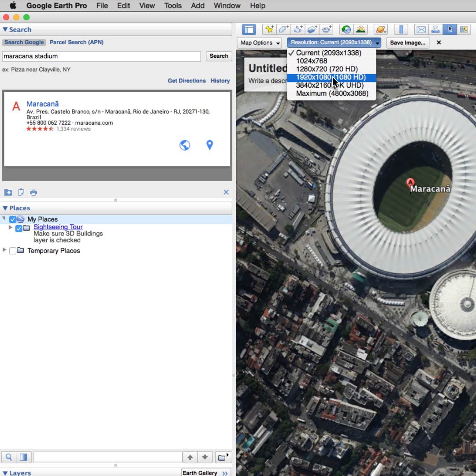Viewport: 476px width, 476px height.
Task: Open Get Directions link
Action: (187, 81)
